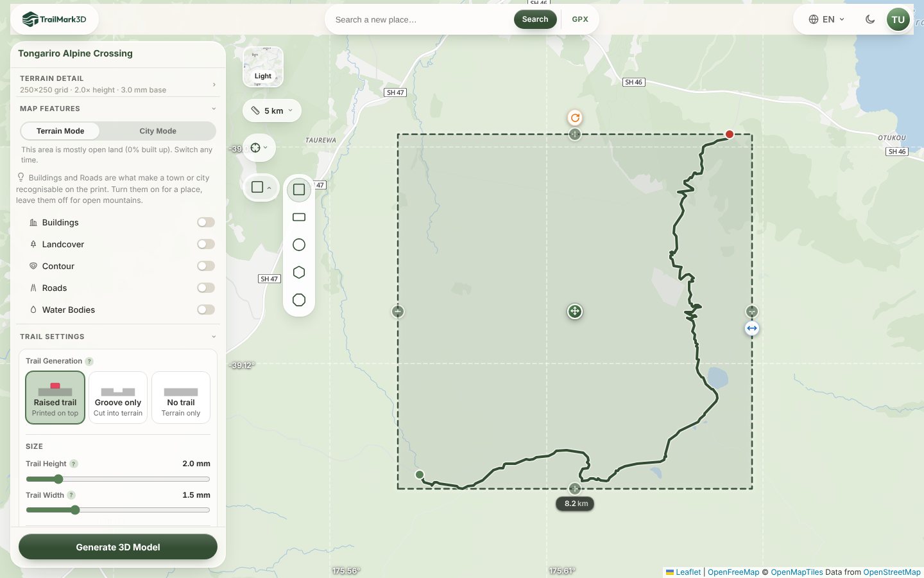The height and width of the screenshot is (578, 924).
Task: Enable the Contour toggle
Action: pos(206,266)
